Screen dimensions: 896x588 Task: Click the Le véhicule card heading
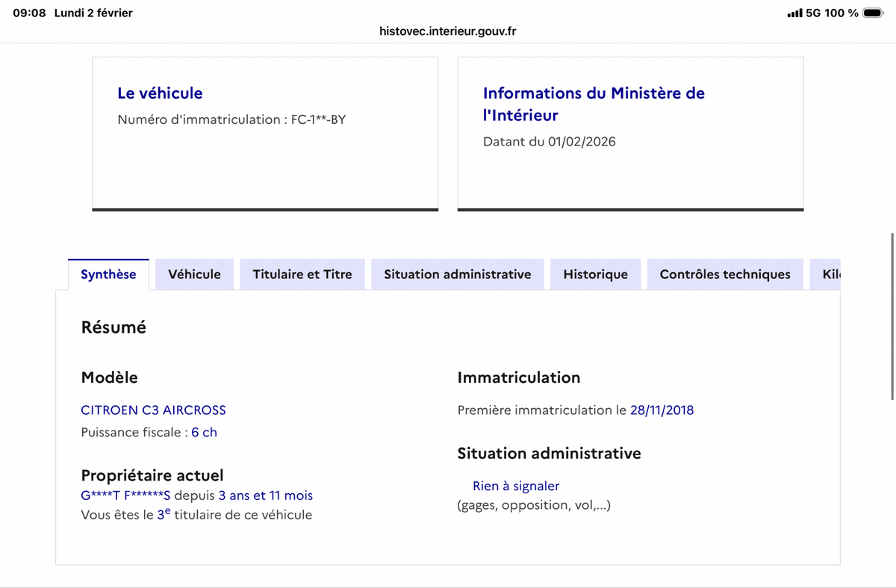(160, 93)
